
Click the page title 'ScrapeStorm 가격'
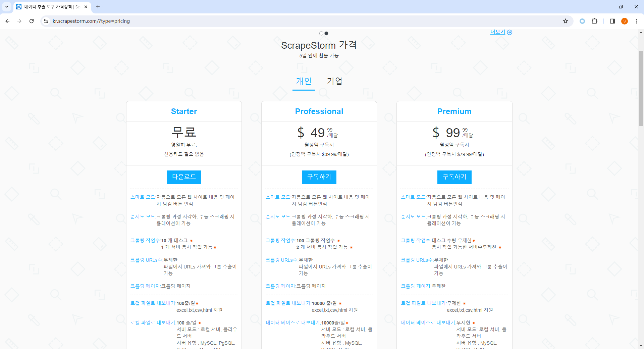[319, 45]
